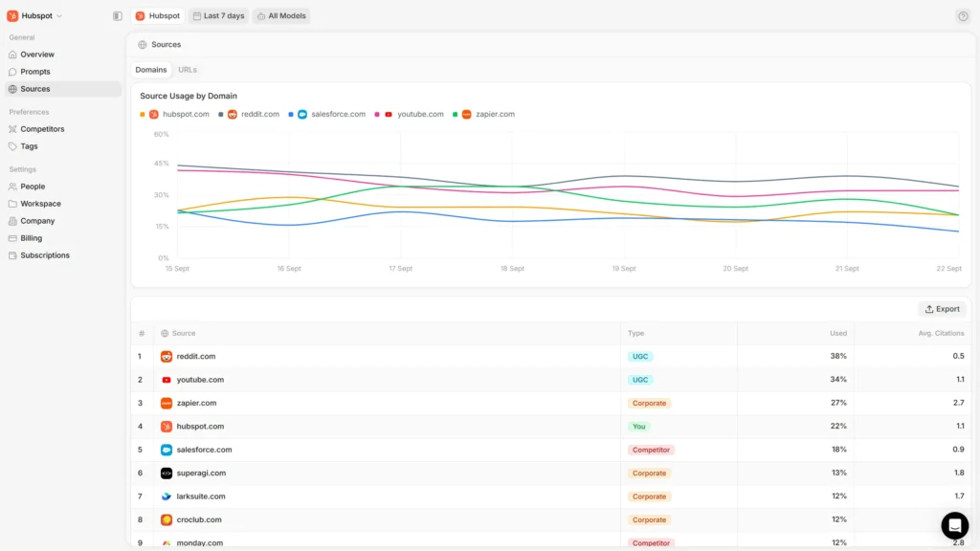This screenshot has width=980, height=551.
Task: Switch to the Domains tab
Action: 151,70
